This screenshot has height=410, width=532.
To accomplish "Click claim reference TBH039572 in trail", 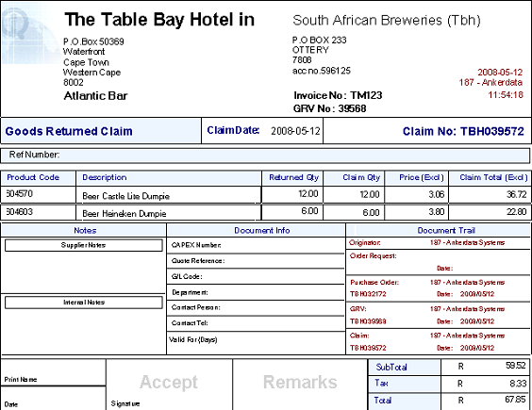I will point(368,348).
